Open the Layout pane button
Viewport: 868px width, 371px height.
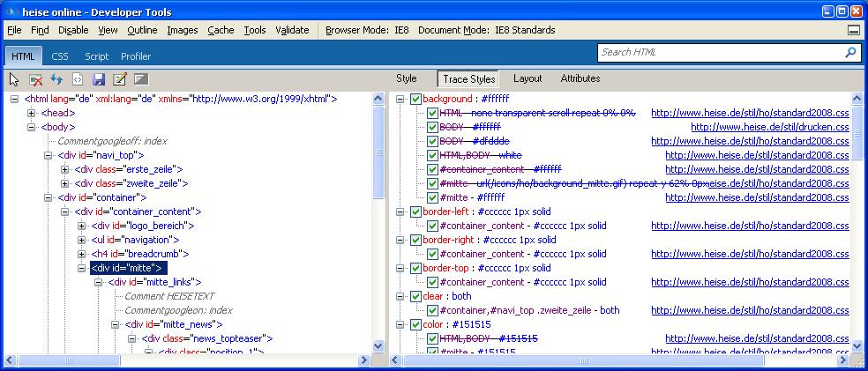(528, 78)
